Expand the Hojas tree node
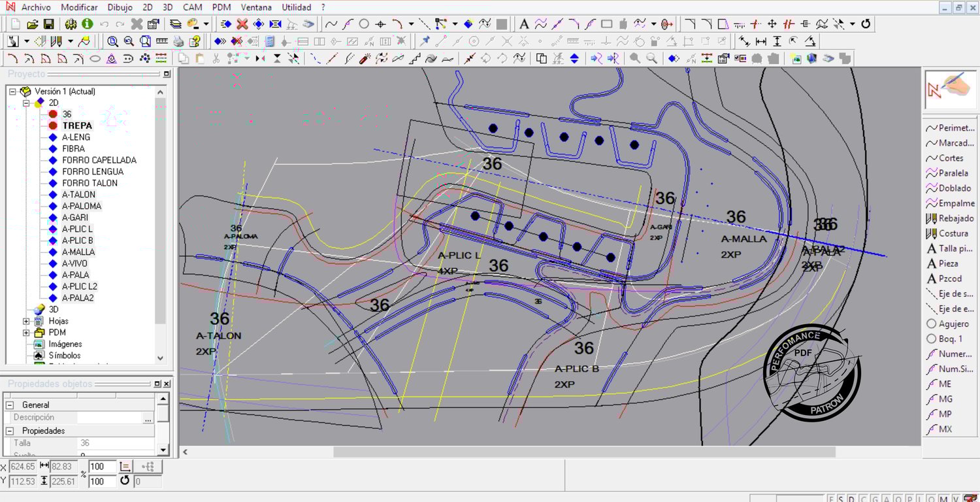 click(x=27, y=321)
